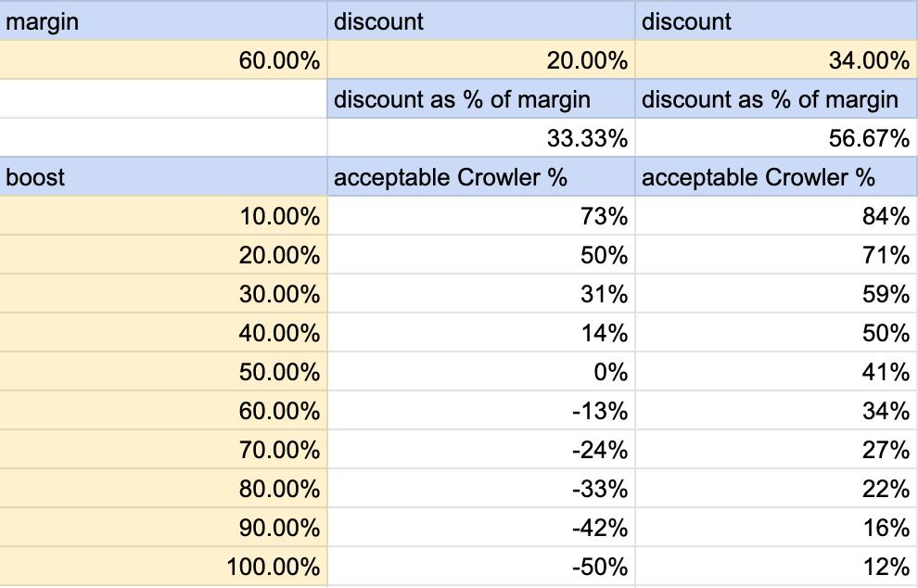The image size is (918, 588).
Task: Click the 20.00% discount input cell
Action: click(x=481, y=60)
